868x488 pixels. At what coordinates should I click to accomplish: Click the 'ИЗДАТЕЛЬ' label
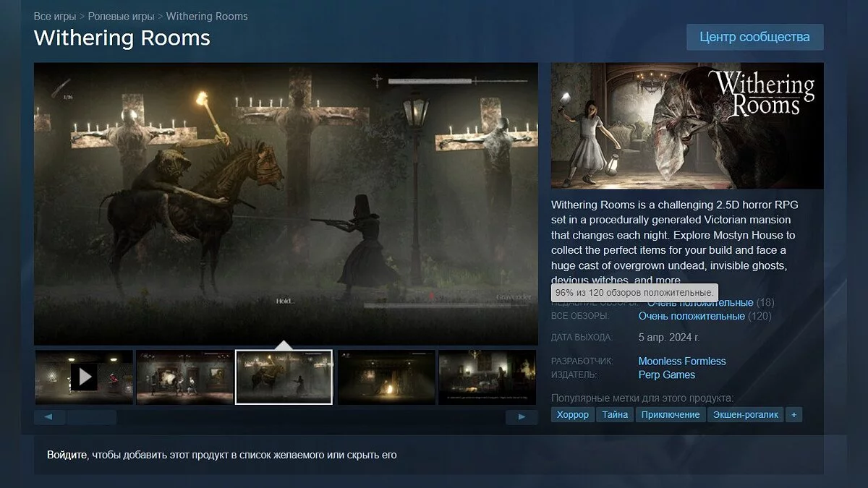click(x=574, y=374)
